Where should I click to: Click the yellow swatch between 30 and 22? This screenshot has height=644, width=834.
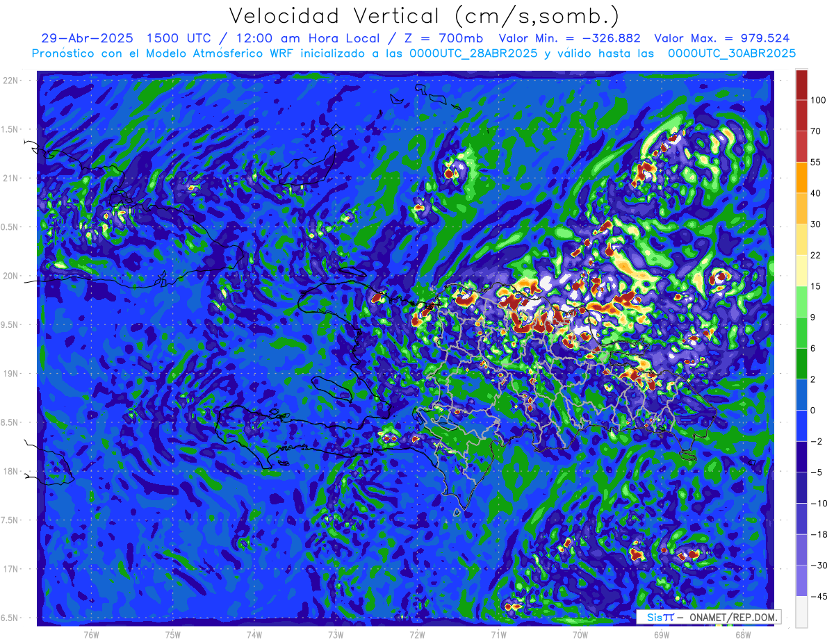tap(801, 239)
